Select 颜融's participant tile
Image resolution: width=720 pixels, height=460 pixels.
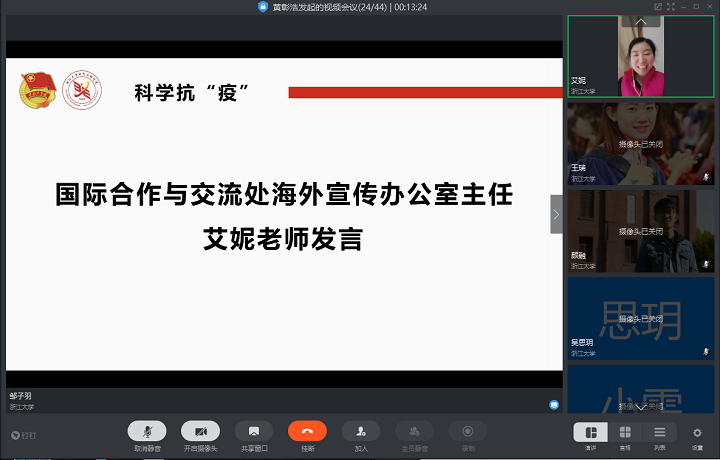pos(640,230)
